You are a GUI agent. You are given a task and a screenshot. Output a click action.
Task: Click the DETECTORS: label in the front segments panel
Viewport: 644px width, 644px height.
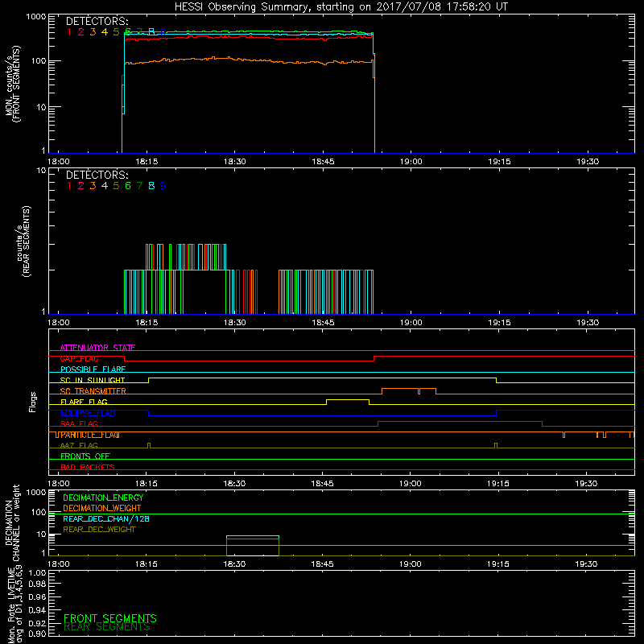point(97,22)
